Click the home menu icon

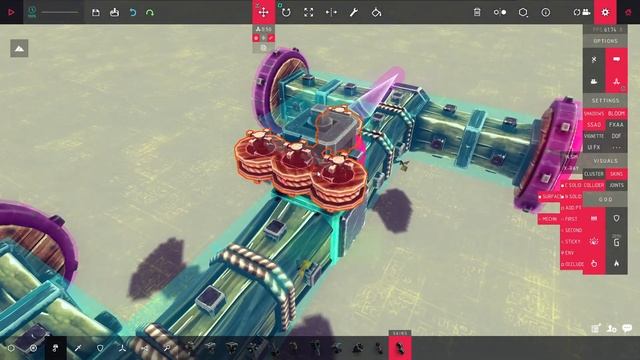[628, 12]
